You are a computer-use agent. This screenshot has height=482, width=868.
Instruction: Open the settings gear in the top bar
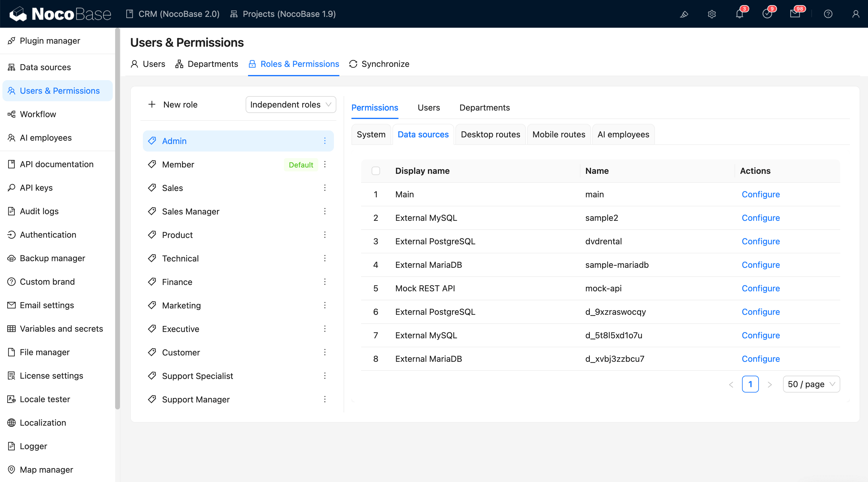[711, 14]
